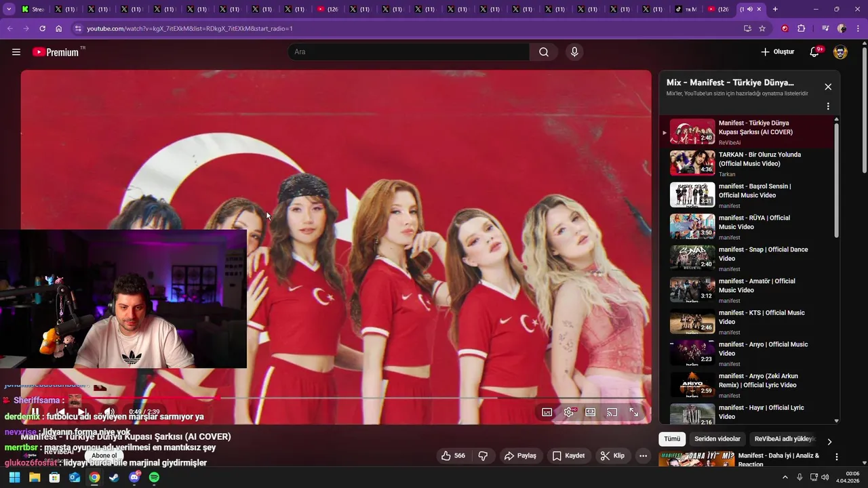868x488 pixels.
Task: Open Spotify from the taskbar
Action: pos(154,477)
